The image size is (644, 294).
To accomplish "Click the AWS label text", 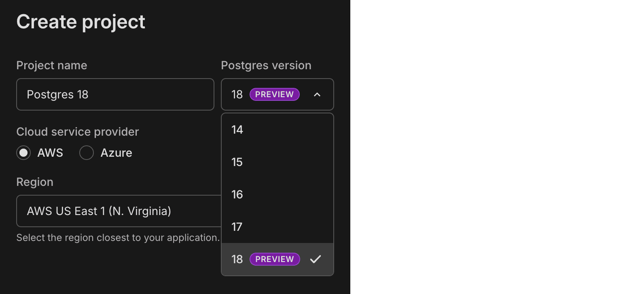I will click(50, 153).
